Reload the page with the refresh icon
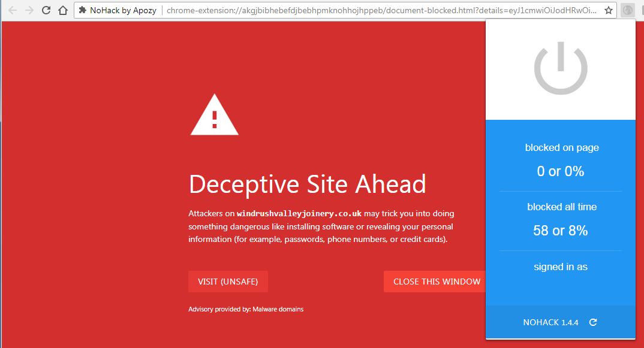Screen dimensions: 644x348 point(46,10)
